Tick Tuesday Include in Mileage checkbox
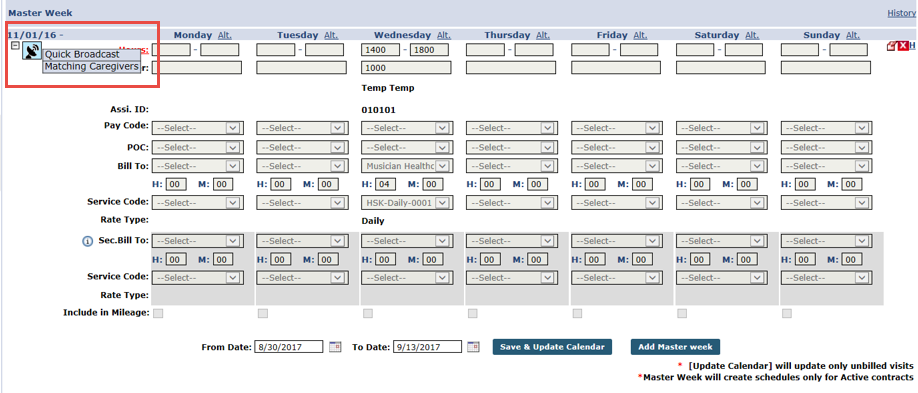This screenshot has height=393, width=918. pos(263,313)
